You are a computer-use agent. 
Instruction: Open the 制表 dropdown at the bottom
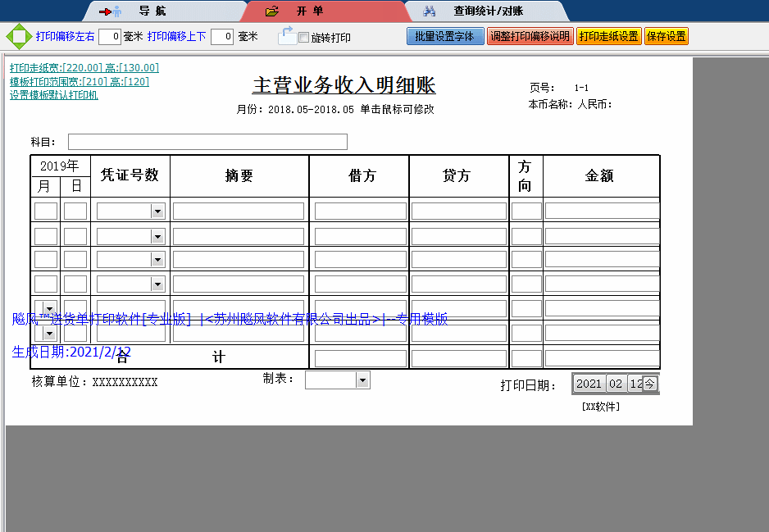(x=361, y=380)
